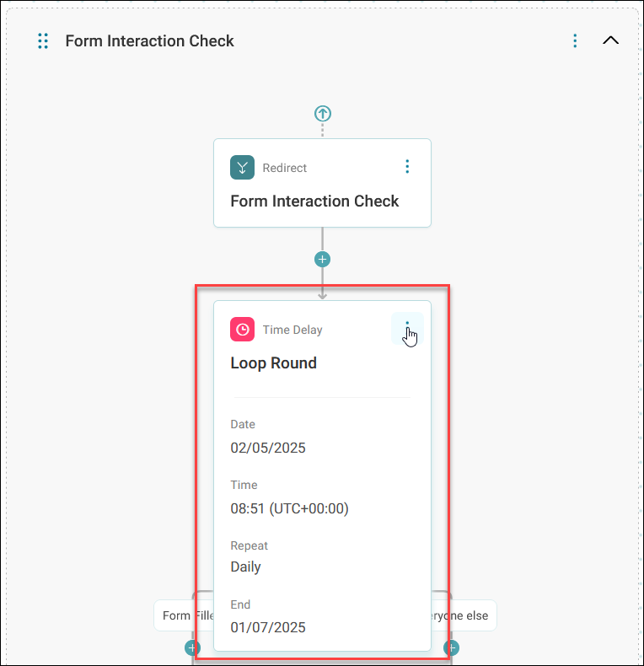The image size is (644, 666).
Task: Add a step after the Redirect card
Action: pos(323,259)
